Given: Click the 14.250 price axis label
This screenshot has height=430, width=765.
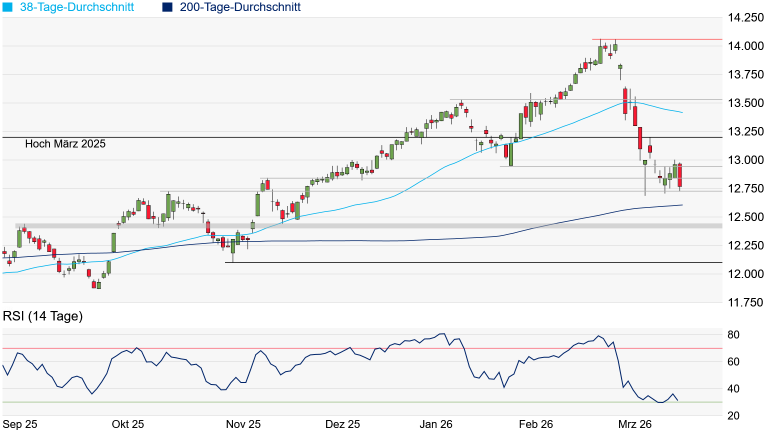Looking at the screenshot, I should [x=746, y=18].
